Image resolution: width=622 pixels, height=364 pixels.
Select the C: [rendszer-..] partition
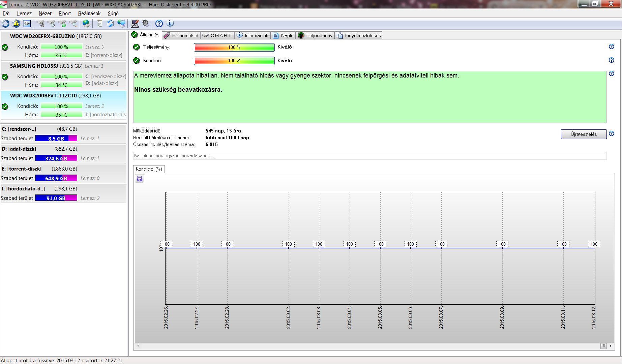63,134
